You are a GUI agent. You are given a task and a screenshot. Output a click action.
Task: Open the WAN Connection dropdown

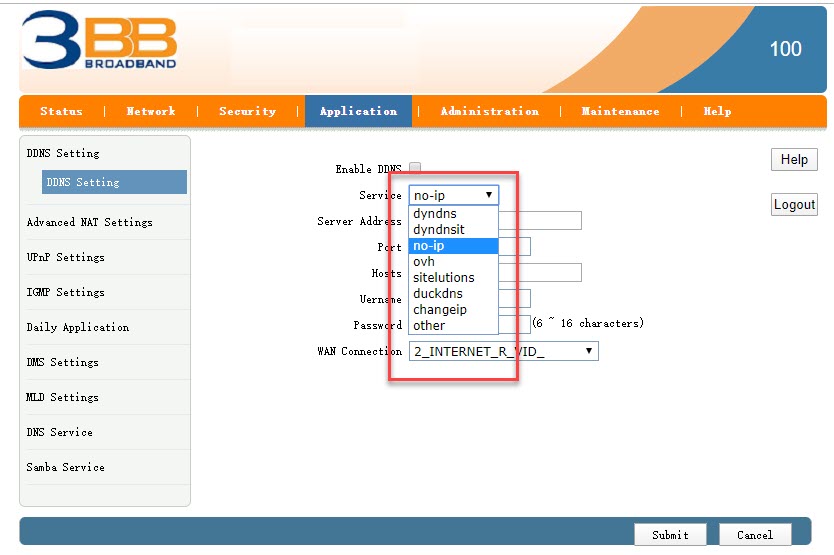pyautogui.click(x=504, y=351)
